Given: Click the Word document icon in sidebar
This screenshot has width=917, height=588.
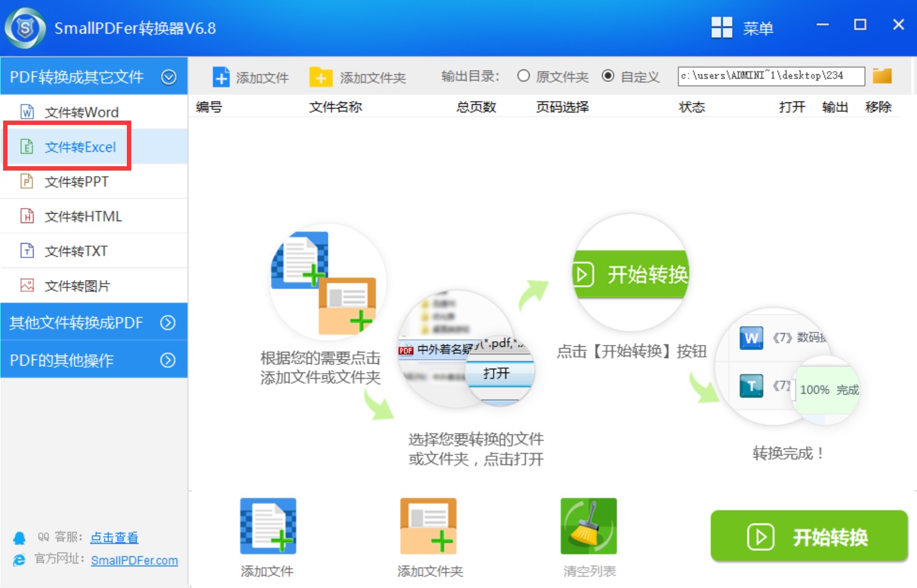Looking at the screenshot, I should [x=27, y=112].
